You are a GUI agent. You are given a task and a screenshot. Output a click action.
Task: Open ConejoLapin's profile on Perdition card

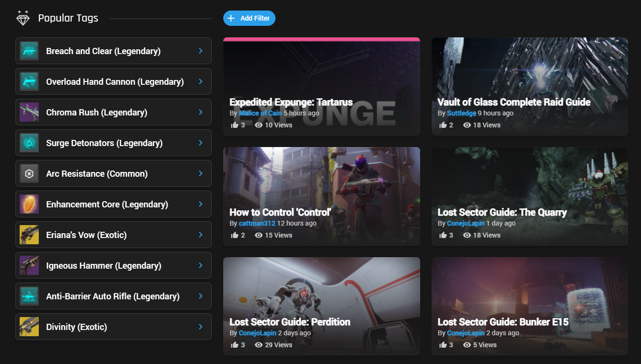257,333
